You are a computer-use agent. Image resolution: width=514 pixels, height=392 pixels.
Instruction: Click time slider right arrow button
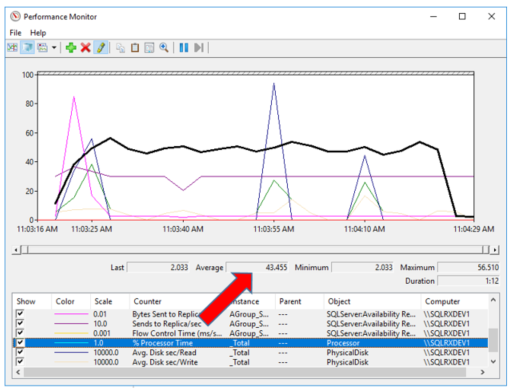click(x=495, y=250)
